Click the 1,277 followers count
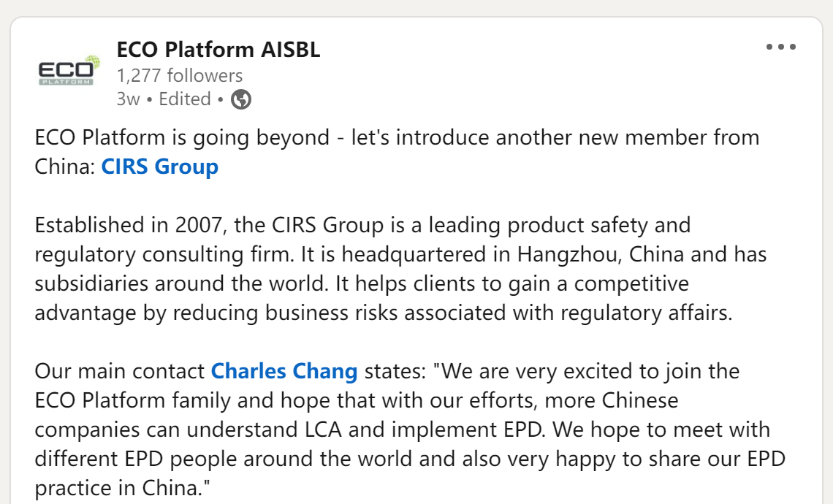833x504 pixels. [x=179, y=75]
